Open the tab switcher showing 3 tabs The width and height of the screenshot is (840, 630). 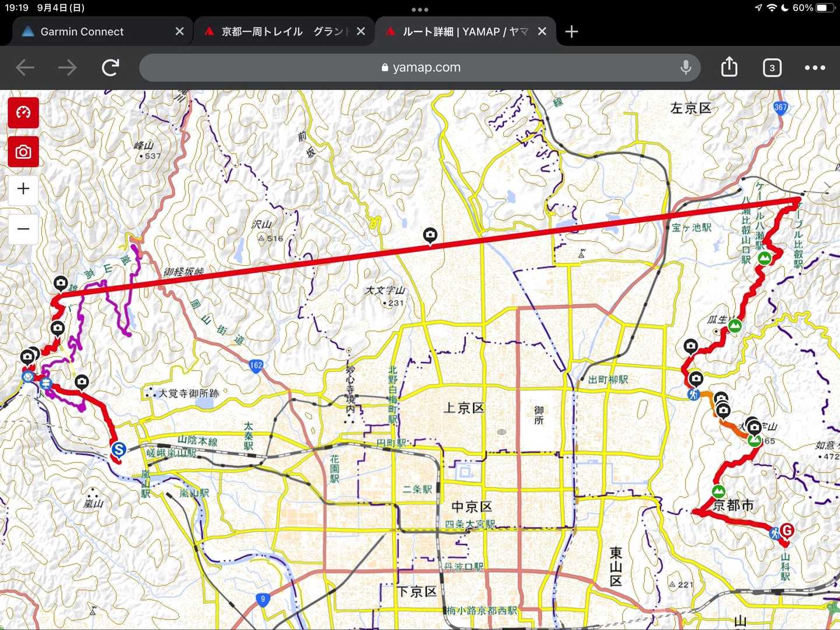point(772,68)
